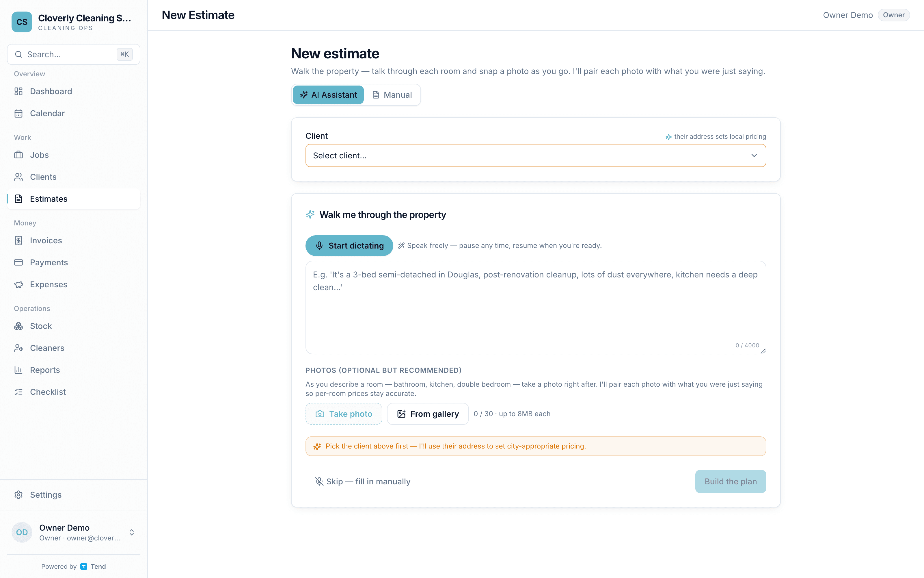Click the Owner role badge in header
This screenshot has height=578, width=924.
[x=893, y=15]
